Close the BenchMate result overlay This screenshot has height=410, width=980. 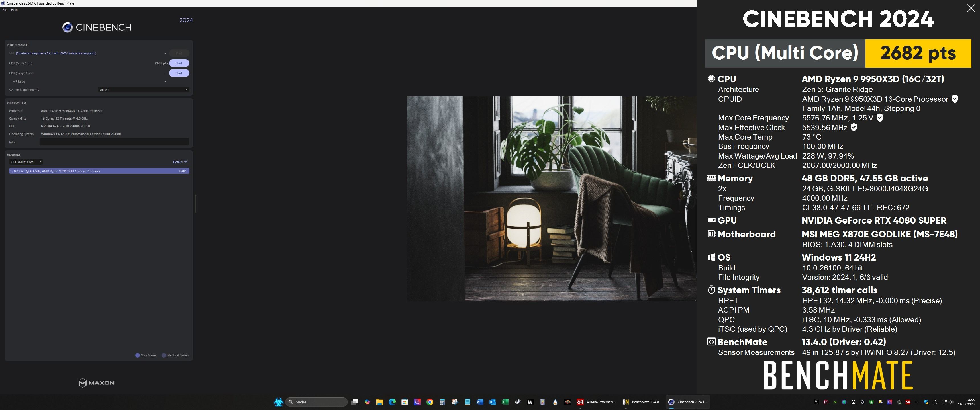[971, 8]
